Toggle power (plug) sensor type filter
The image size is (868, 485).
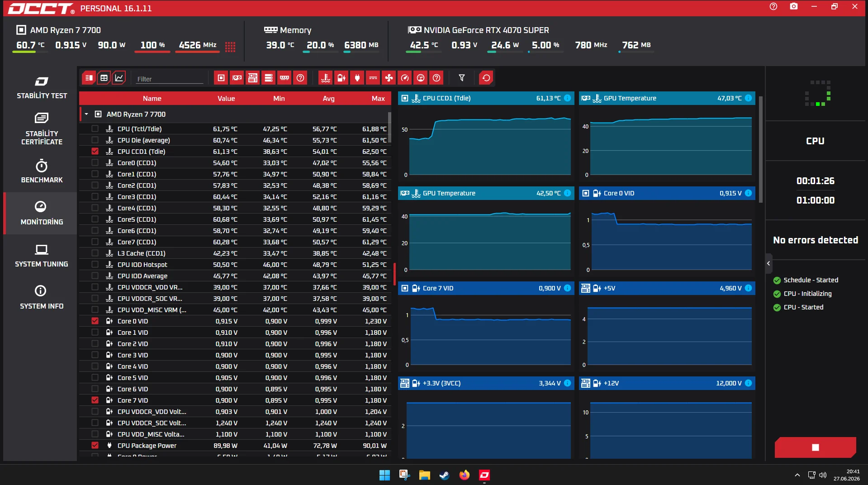(357, 78)
